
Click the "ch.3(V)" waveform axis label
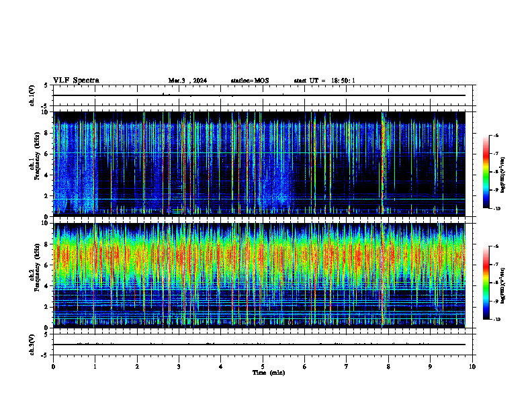tap(32, 345)
